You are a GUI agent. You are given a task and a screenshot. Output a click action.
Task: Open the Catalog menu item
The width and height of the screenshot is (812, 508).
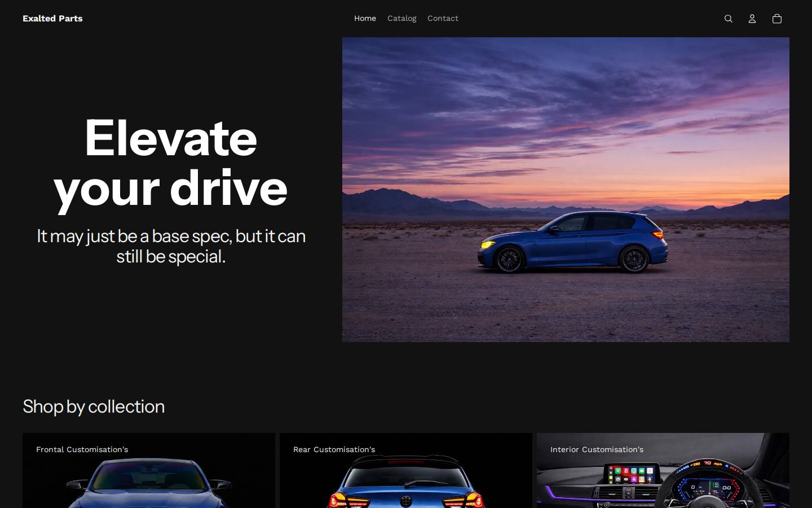coord(401,19)
